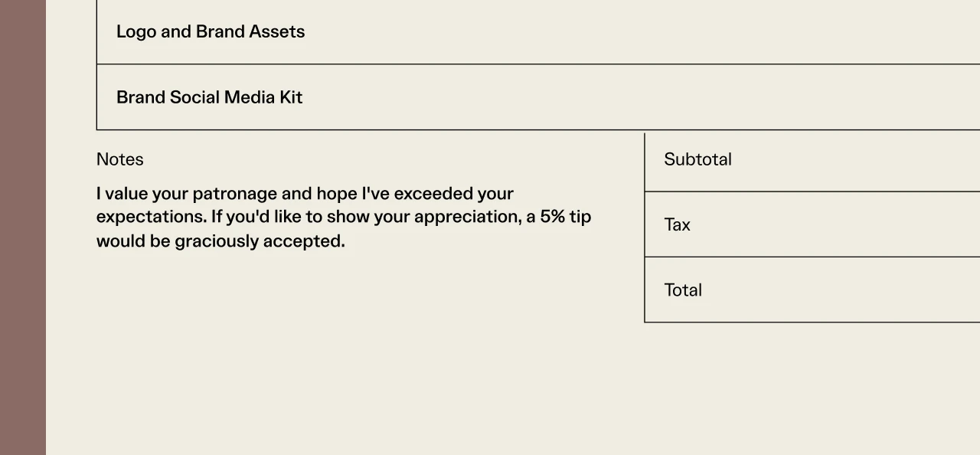Click the "5% tip" text in notes
The height and width of the screenshot is (455, 980).
(565, 217)
